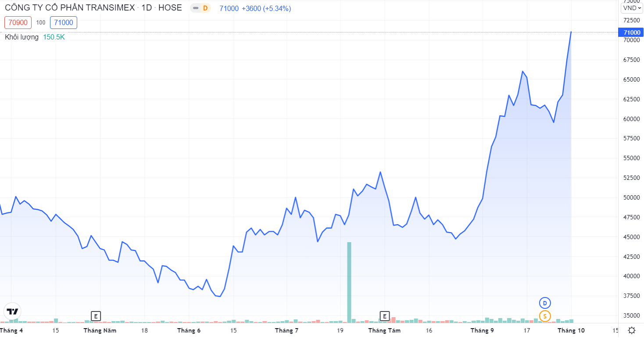Click the gray dash market status icon

pyautogui.click(x=196, y=8)
